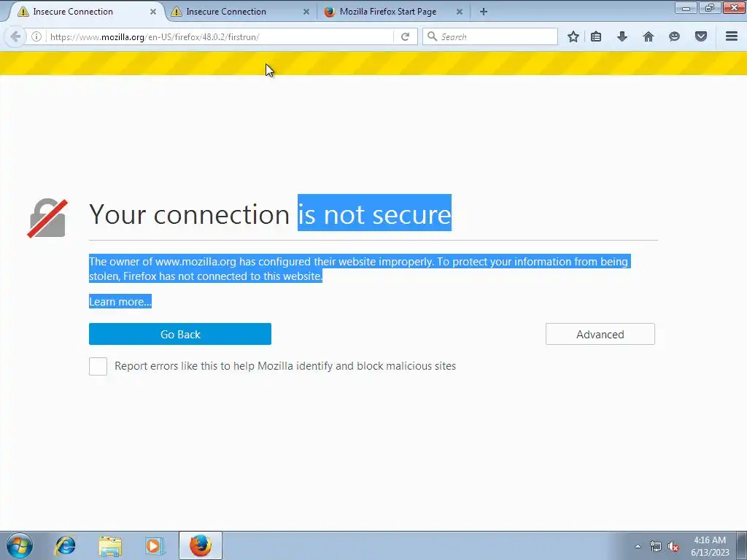Click the Report errors like this label text
The width and height of the screenshot is (747, 560).
point(285,366)
